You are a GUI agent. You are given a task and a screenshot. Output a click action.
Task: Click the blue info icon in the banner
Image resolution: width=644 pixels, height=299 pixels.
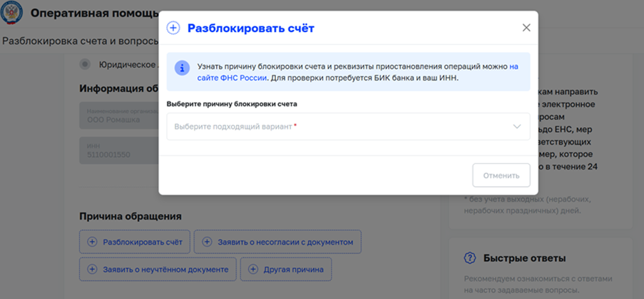pos(182,67)
